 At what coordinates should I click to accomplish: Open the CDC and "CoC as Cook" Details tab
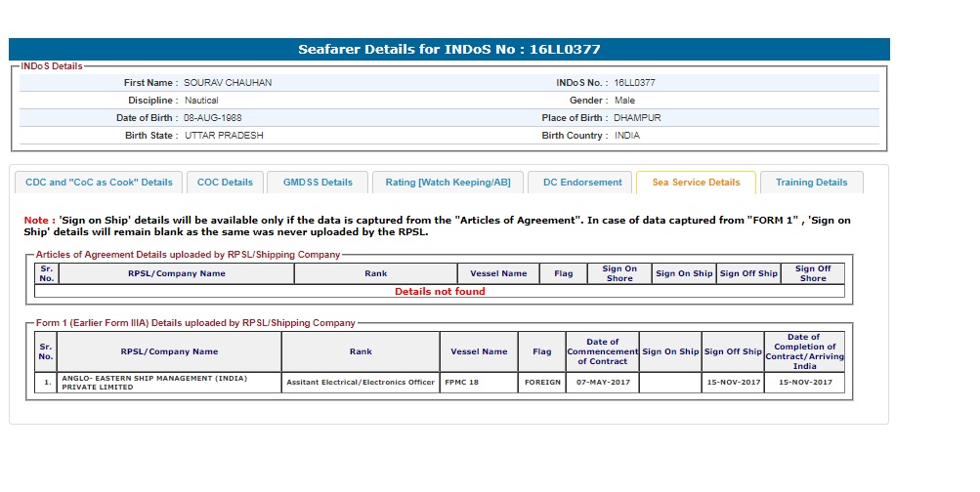pyautogui.click(x=99, y=183)
